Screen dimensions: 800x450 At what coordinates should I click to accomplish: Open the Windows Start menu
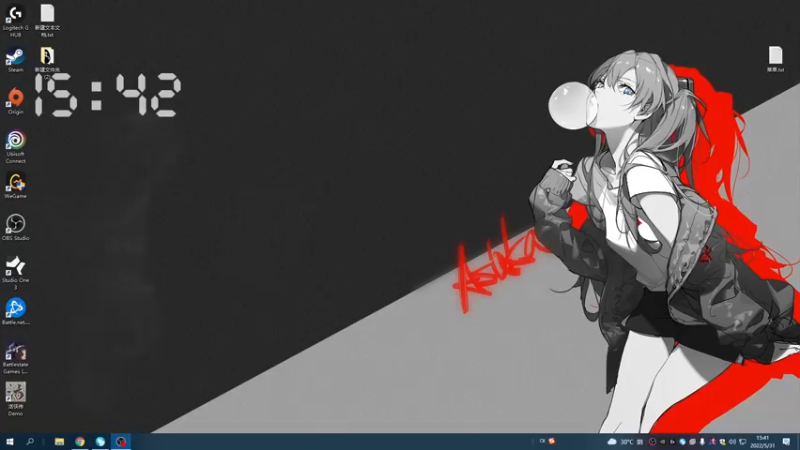pos(9,441)
